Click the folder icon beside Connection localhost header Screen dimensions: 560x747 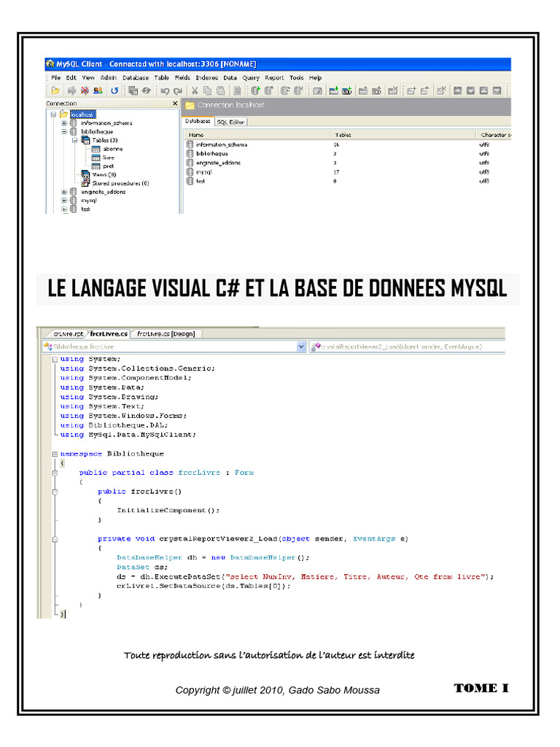click(x=190, y=105)
